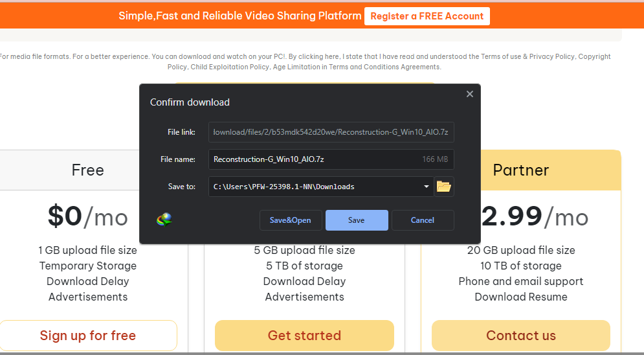The width and height of the screenshot is (644, 355).
Task: Click Register a FREE Account button
Action: coord(427,16)
